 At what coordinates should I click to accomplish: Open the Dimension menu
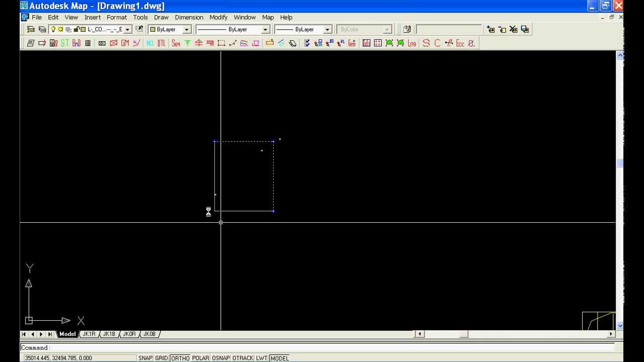click(x=189, y=17)
